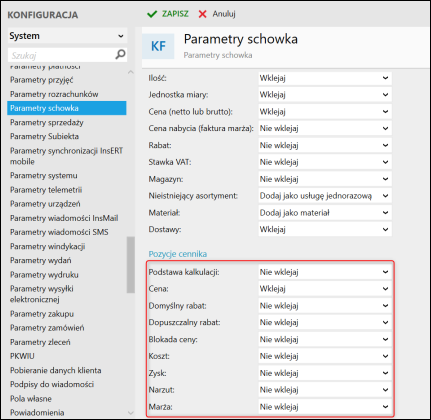The width and height of the screenshot is (431, 420).
Task: Select Parametry synchronizacji InsERT mobile
Action: (66, 156)
